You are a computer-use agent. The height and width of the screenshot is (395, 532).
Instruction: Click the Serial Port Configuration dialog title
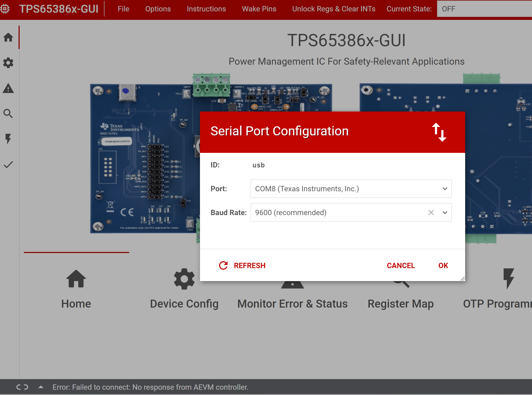click(x=280, y=131)
